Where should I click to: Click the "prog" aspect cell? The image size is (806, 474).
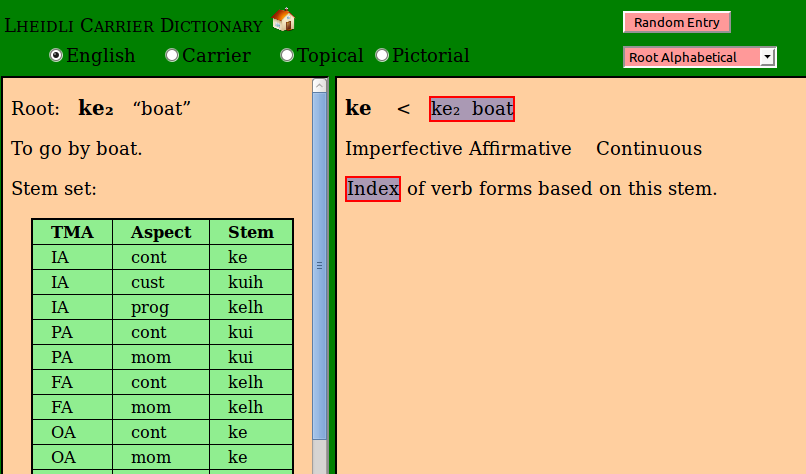pos(149,307)
